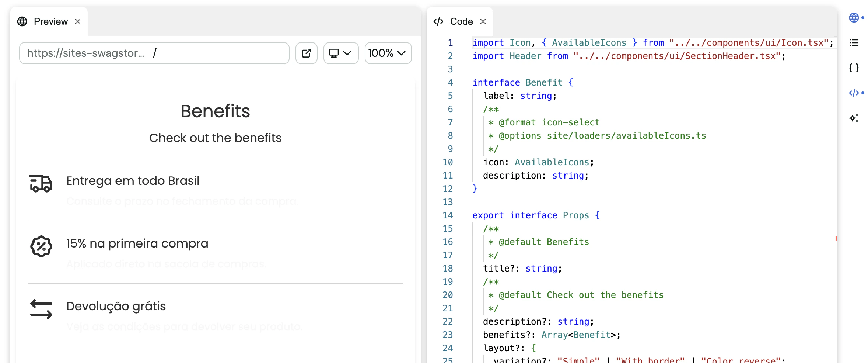The width and height of the screenshot is (868, 363).
Task: Click the code brackets icon in right sidebar
Action: 854,93
